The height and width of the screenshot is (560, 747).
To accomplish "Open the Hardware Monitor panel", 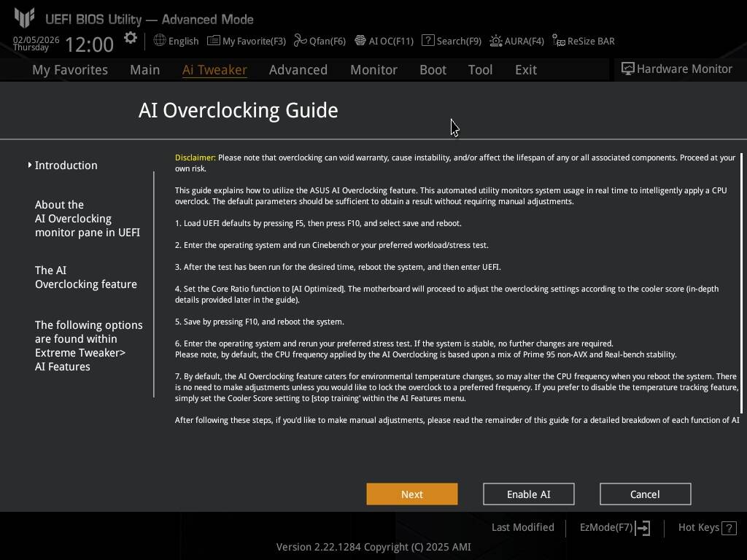I will coord(676,69).
